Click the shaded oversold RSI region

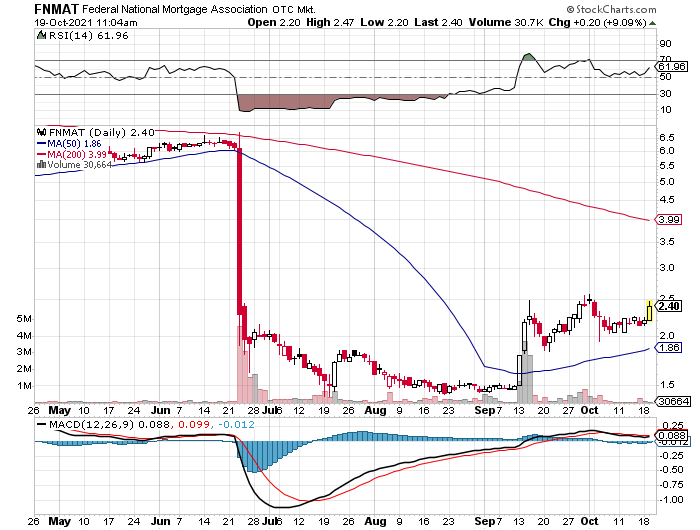pos(286,102)
